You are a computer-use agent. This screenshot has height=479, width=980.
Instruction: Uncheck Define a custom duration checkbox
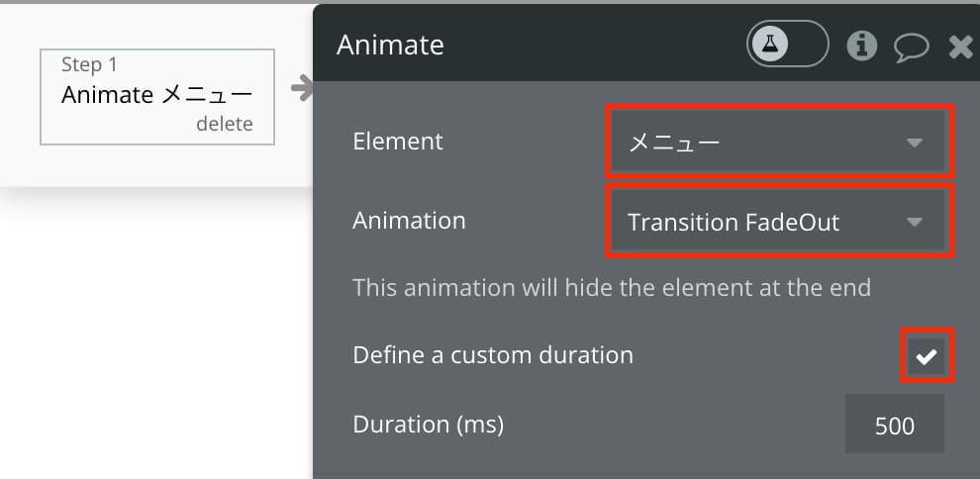tap(927, 355)
